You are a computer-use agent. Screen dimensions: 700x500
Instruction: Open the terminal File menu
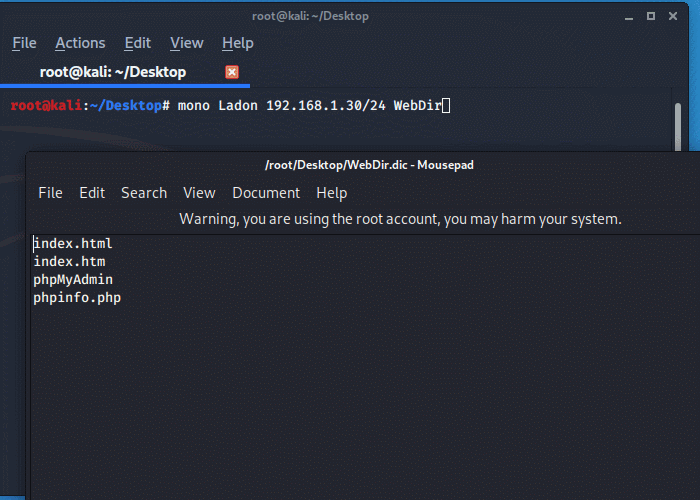(24, 43)
